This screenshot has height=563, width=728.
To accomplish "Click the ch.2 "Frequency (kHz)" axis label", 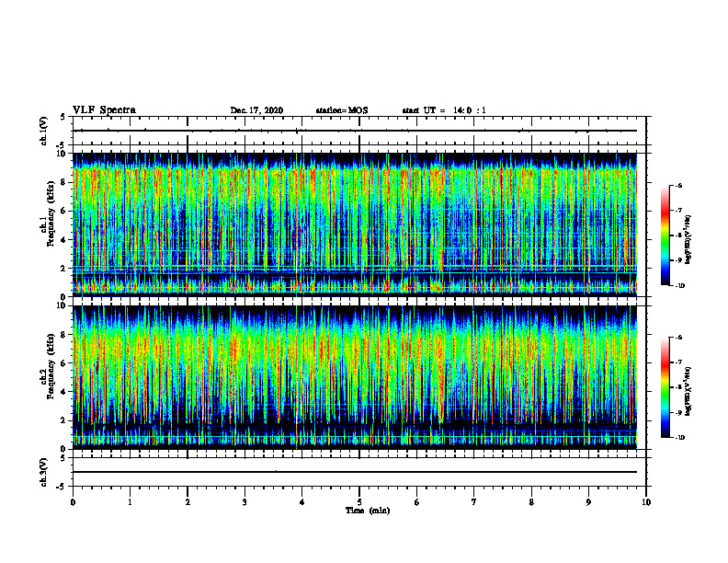I will click(51, 365).
